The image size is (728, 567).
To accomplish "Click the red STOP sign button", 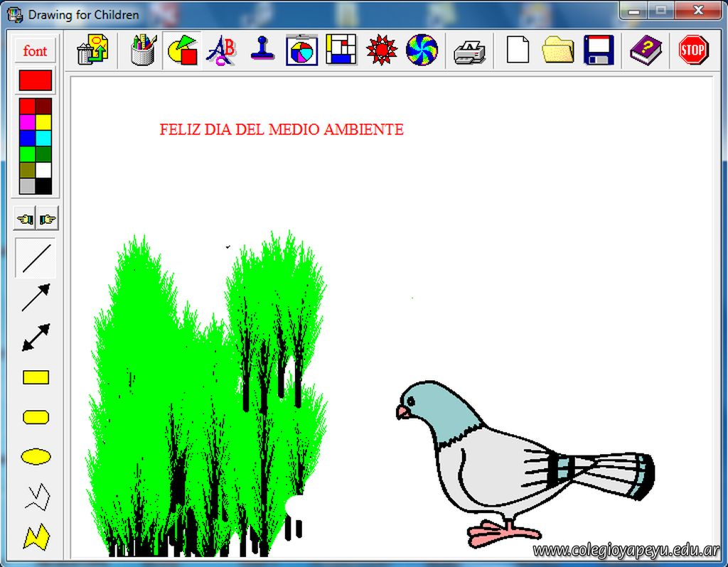I will [x=692, y=50].
